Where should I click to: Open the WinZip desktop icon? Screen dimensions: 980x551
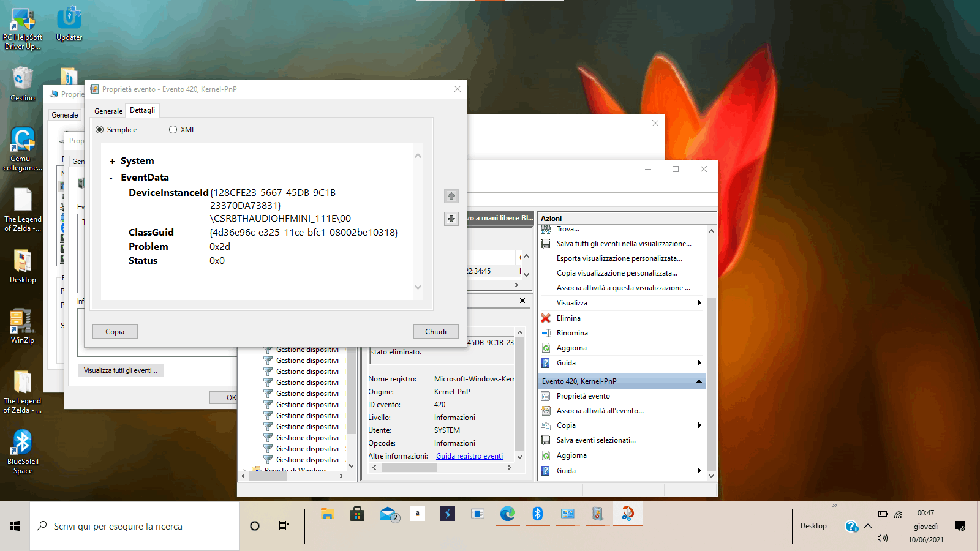(23, 326)
